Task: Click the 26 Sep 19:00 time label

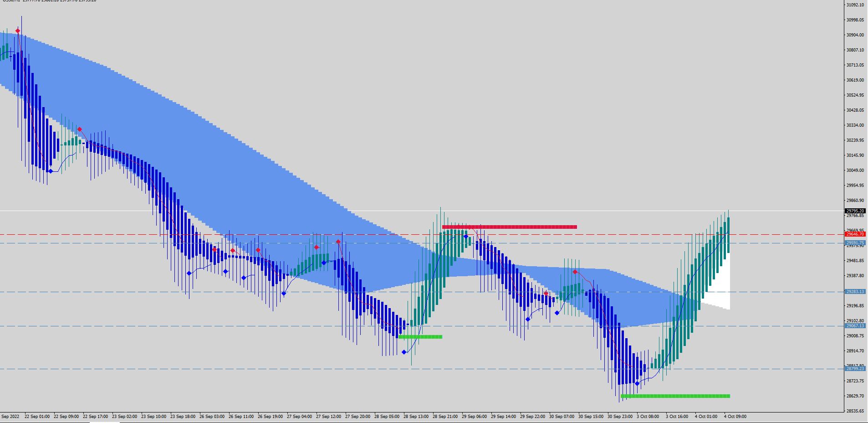Action: [270, 417]
